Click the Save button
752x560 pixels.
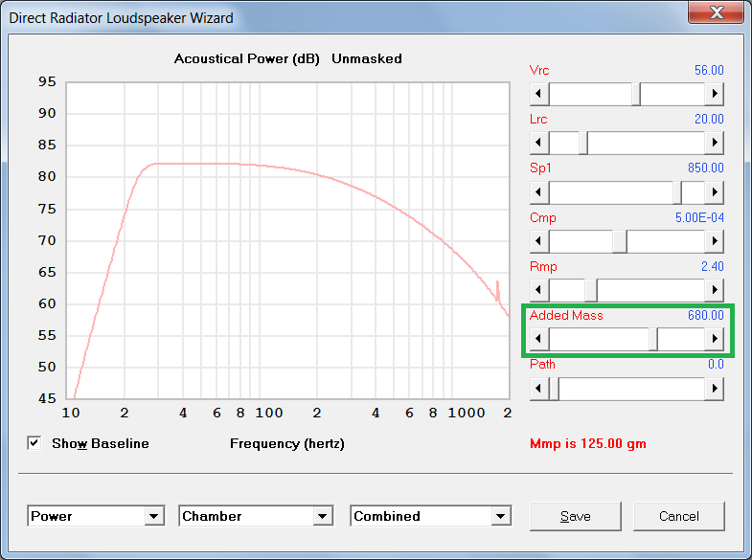[x=576, y=516]
